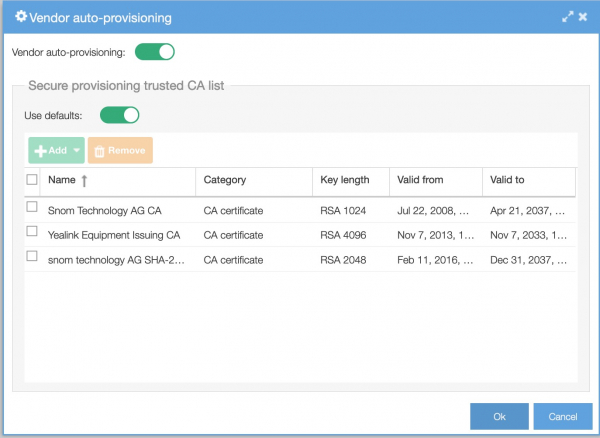Check the snom technology AG SHA-2 row checkbox
Screen dimensions: 600x438
pos(32,256)
